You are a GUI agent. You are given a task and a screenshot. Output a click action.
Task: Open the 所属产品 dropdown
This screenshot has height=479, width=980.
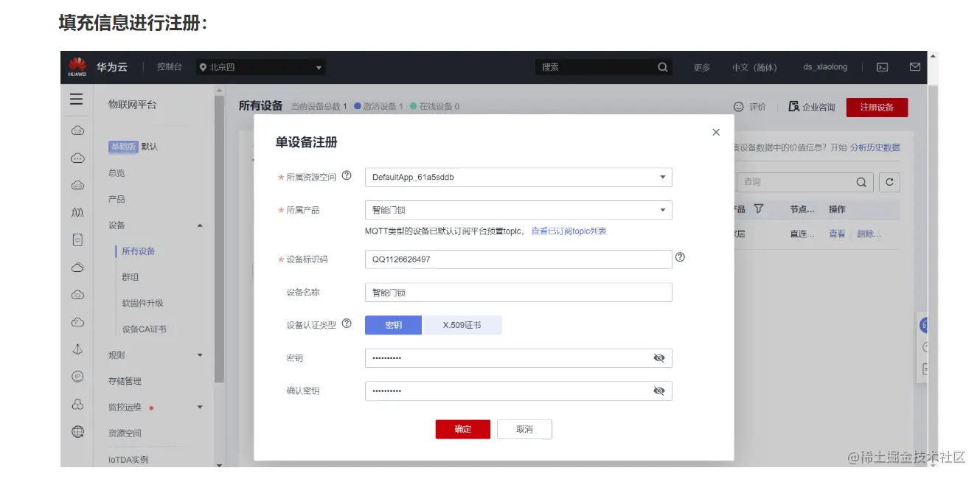pyautogui.click(x=518, y=210)
